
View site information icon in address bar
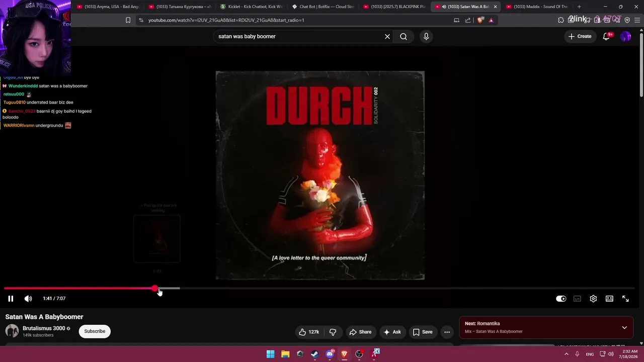[141, 20]
